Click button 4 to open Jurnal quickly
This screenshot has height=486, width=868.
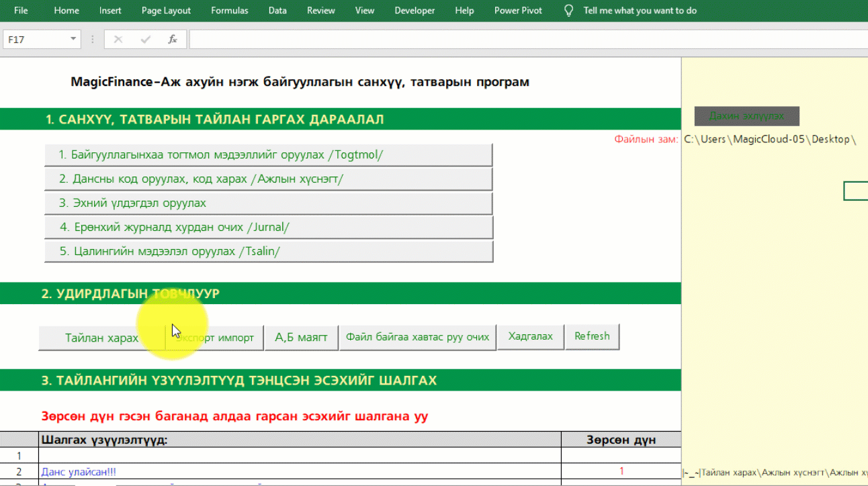click(268, 227)
